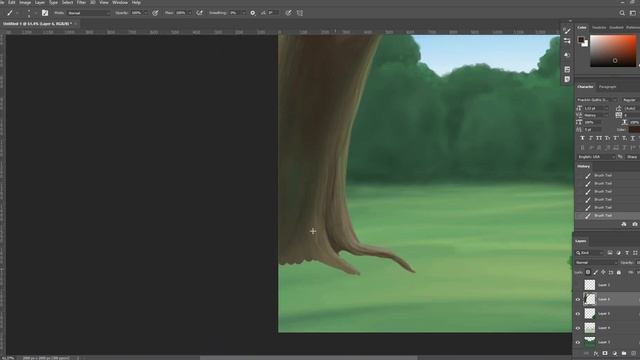Screen dimensions: 640x360
Task: Show the hidden top layer visibility box
Action: (x=578, y=285)
